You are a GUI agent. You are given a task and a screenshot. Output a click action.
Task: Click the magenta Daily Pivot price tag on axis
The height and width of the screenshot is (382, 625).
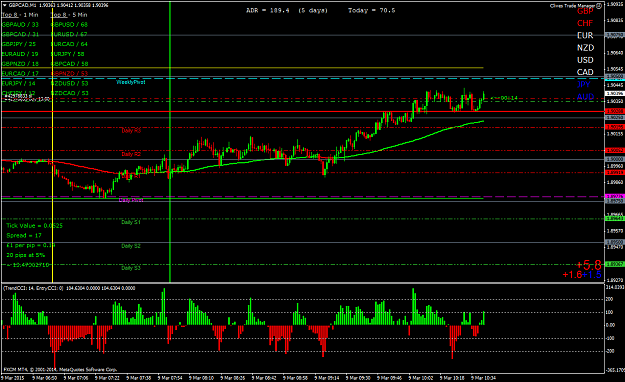[x=614, y=197]
